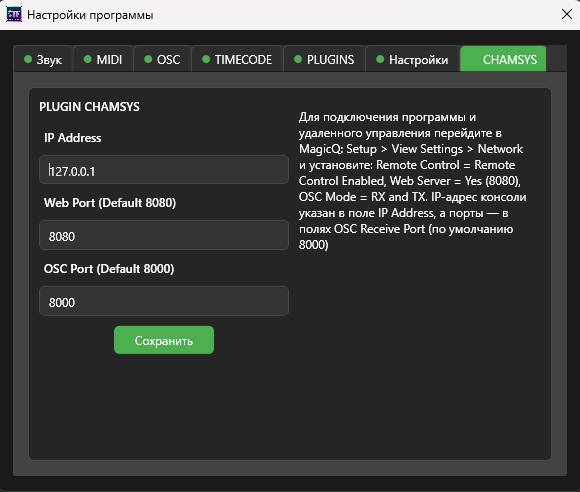Open the MIDI tab
The width and height of the screenshot is (580, 492).
103,59
